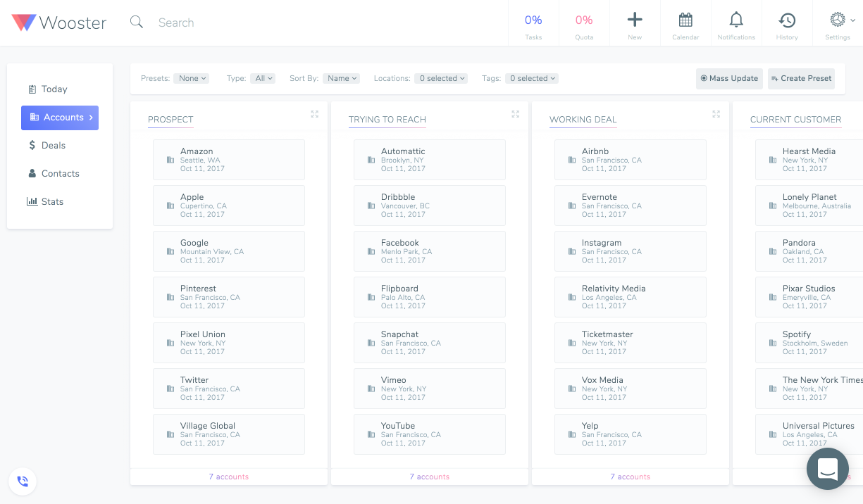Open the chat support bubble
863x504 pixels.
[x=828, y=469]
